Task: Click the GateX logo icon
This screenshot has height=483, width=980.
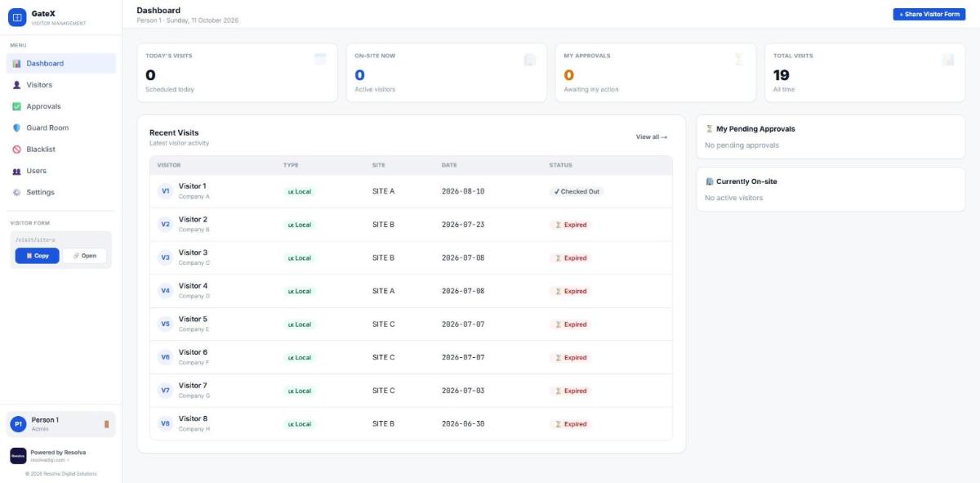Action: 17,16
